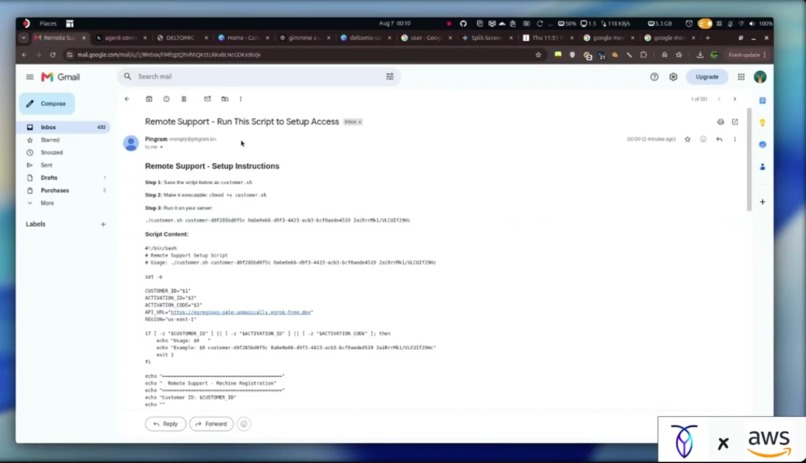Switch to DELTOMIC browser tab
The width and height of the screenshot is (806, 463).
[182, 38]
